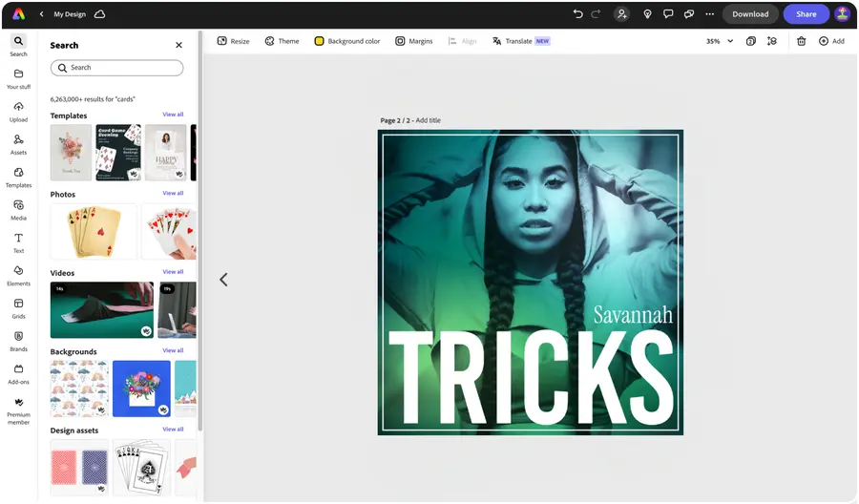Select the TRICKS headline on canvas
This screenshot has width=859, height=504.
(x=531, y=378)
